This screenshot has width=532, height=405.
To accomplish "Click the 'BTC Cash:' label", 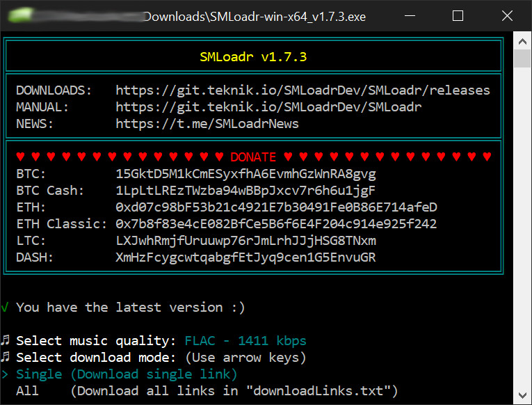I will tap(50, 191).
